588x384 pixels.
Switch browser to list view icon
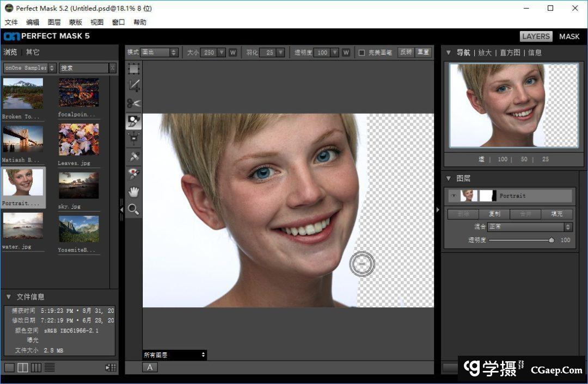pos(50,368)
